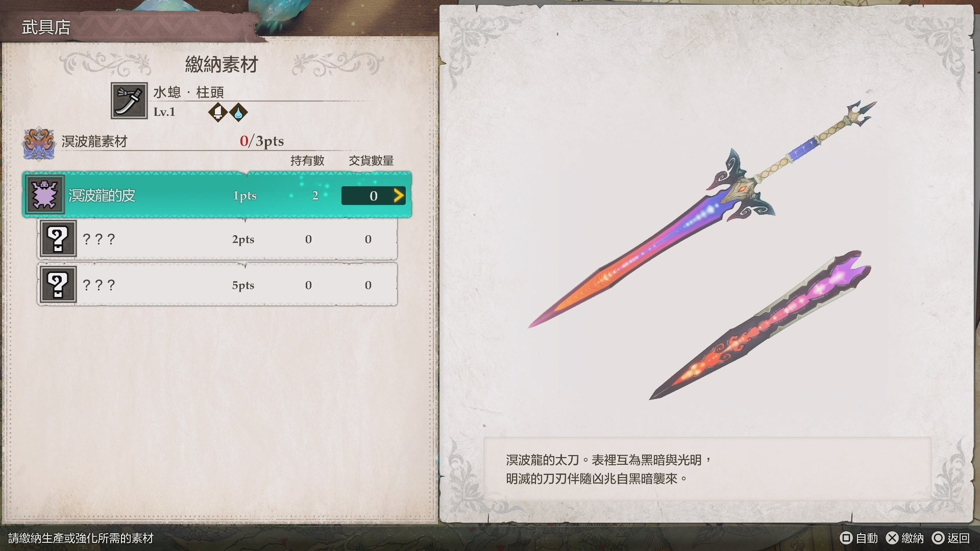This screenshot has height=551, width=980.
Task: Click the cross 繳納 button icon
Action: pyautogui.click(x=892, y=538)
